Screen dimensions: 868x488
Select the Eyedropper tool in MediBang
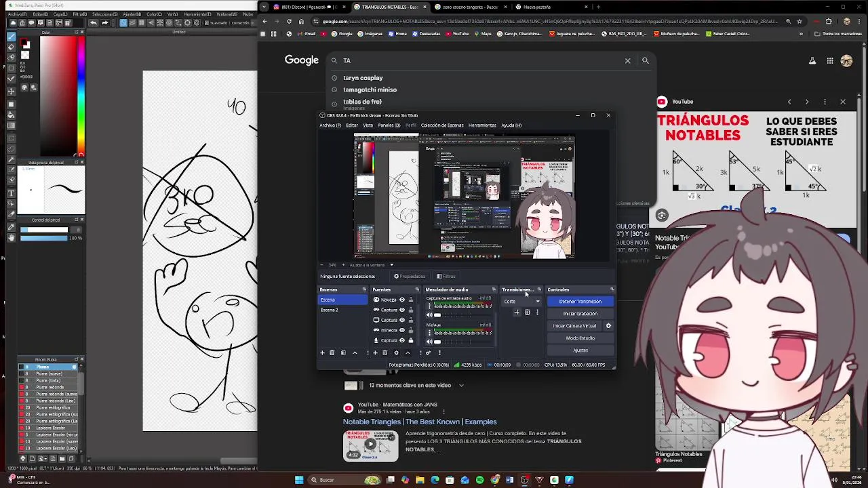coord(12,226)
